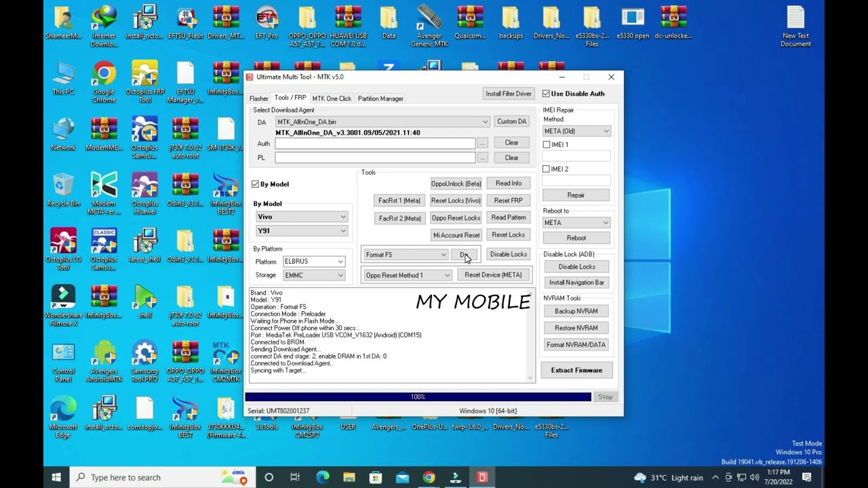Open Task View on the taskbar
This screenshot has height=488, width=868.
(295, 477)
